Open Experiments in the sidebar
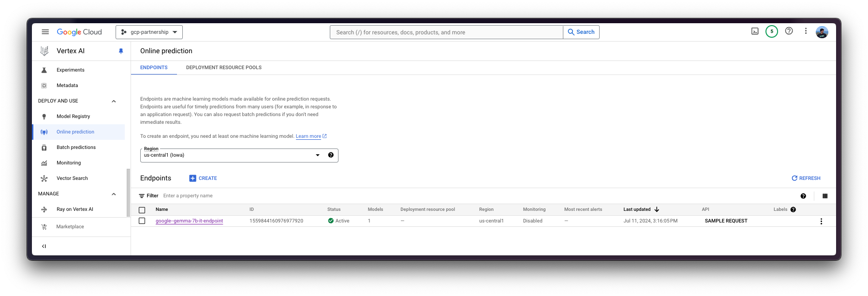Screen dimensions: 868x296 71,70
